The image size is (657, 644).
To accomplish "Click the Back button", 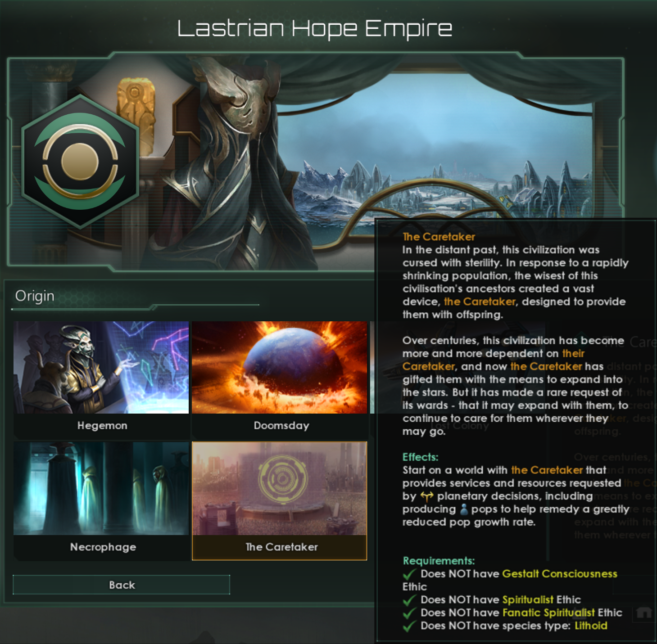I will pyautogui.click(x=121, y=585).
